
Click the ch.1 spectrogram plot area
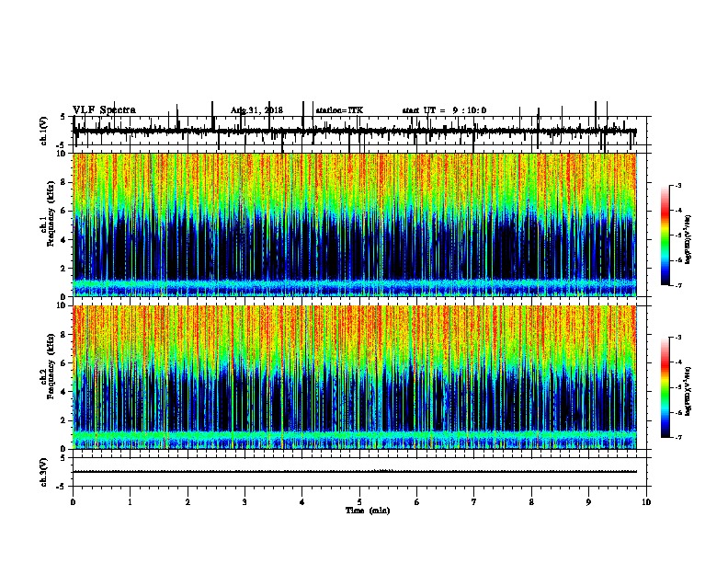coord(355,224)
